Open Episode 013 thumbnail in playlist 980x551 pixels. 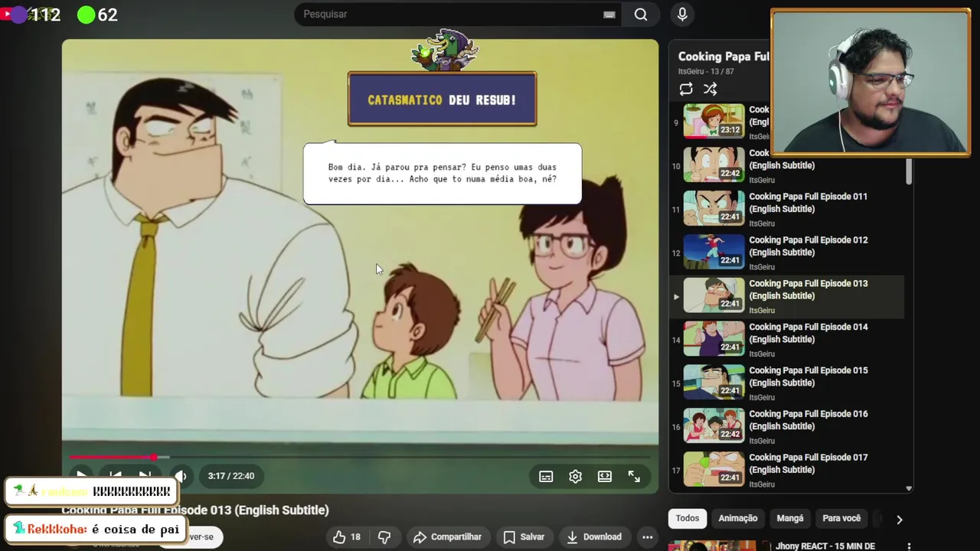pos(714,295)
